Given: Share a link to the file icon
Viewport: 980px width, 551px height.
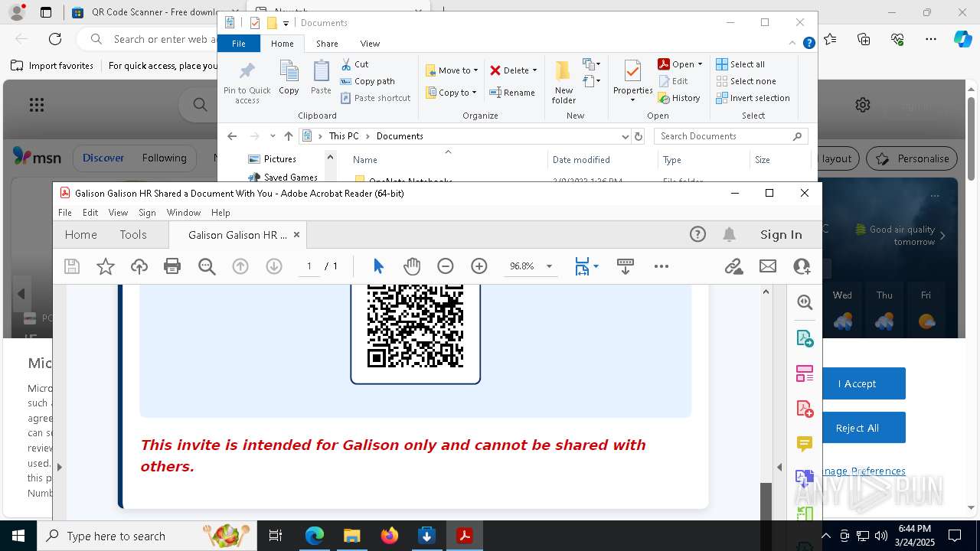Looking at the screenshot, I should pyautogui.click(x=734, y=266).
